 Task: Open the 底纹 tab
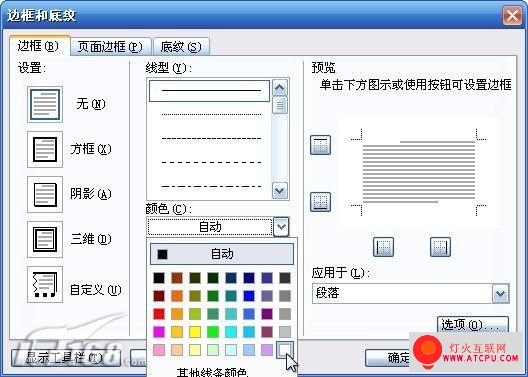click(x=182, y=47)
